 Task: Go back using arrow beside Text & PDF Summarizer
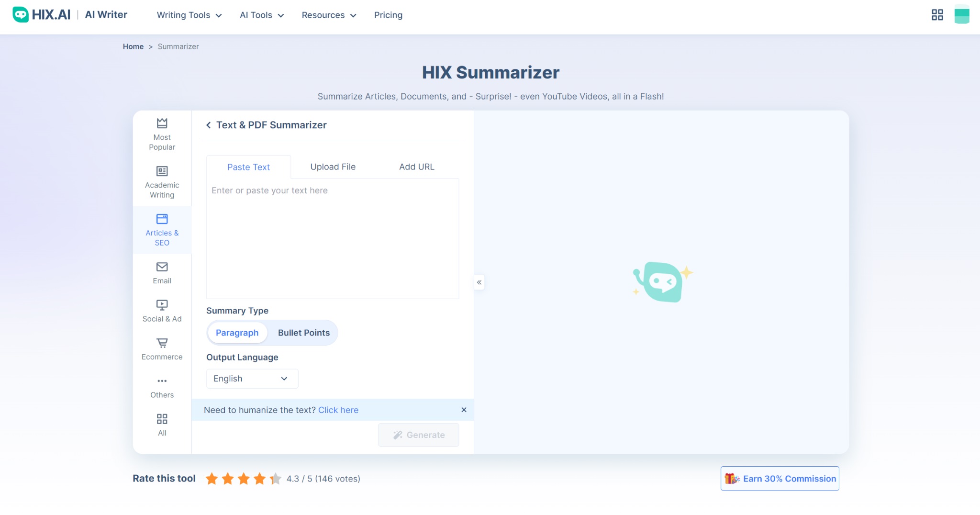[208, 125]
